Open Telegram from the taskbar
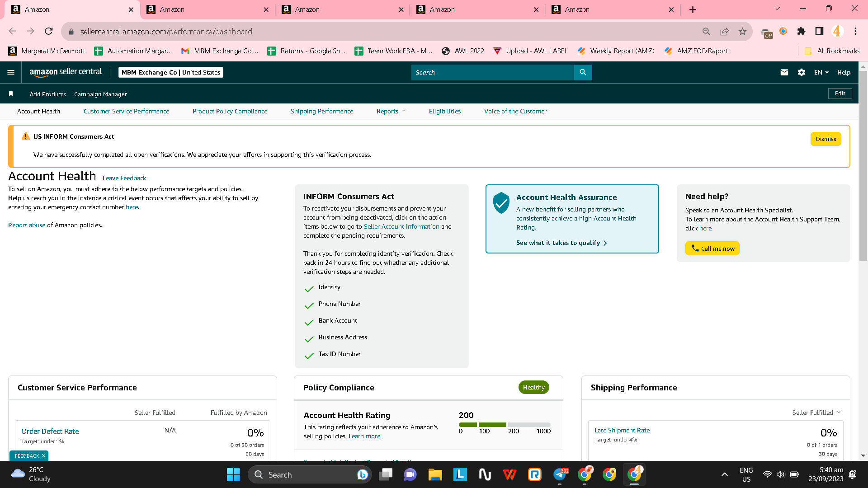Screen dimensions: 868x488 [x=560, y=474]
